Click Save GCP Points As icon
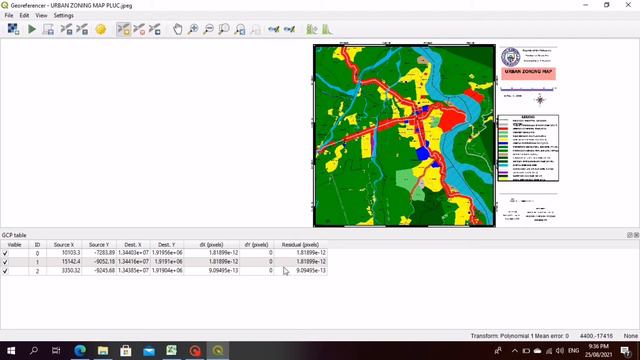 pos(82,29)
